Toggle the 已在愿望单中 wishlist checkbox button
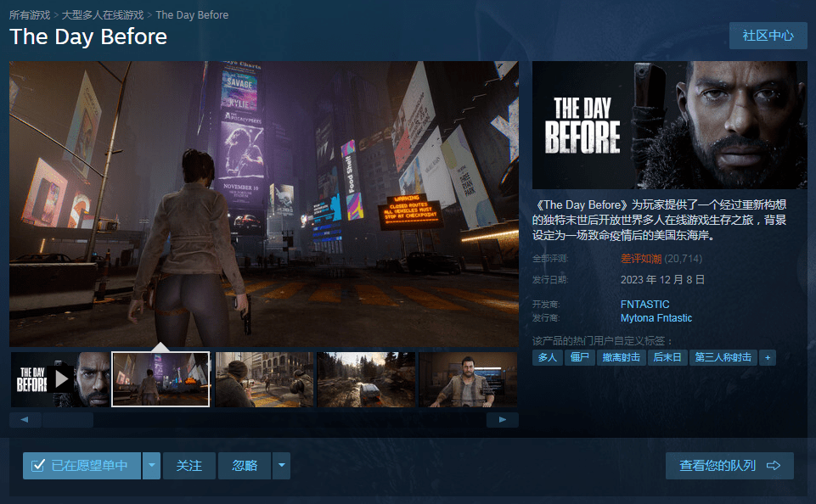This screenshot has width=816, height=504. pyautogui.click(x=82, y=466)
